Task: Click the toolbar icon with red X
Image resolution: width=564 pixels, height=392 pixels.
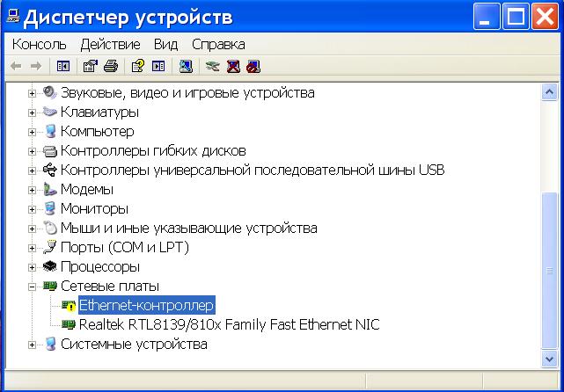Action: 233,66
